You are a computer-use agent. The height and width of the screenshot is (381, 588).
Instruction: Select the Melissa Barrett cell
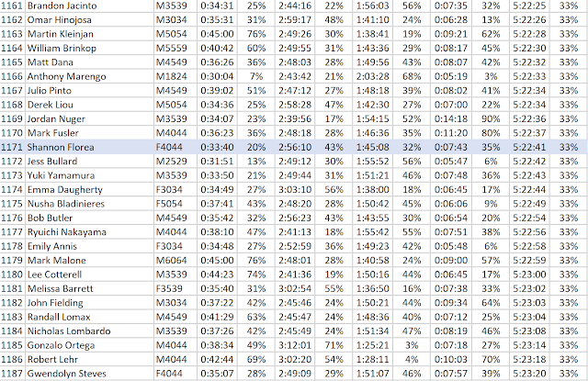89,288
